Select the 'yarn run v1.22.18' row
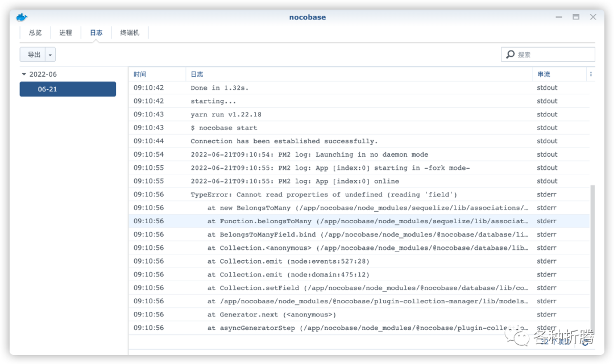614x364 pixels. tap(359, 115)
